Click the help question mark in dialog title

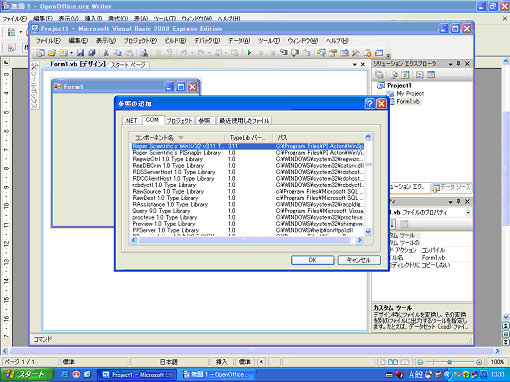tap(369, 104)
